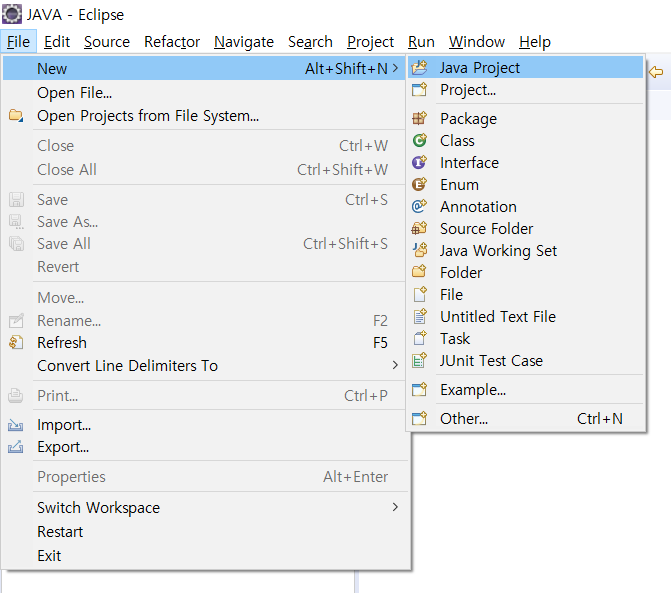Screen dimensions: 671x593
Task: Close the File menu via File
Action: (18, 42)
